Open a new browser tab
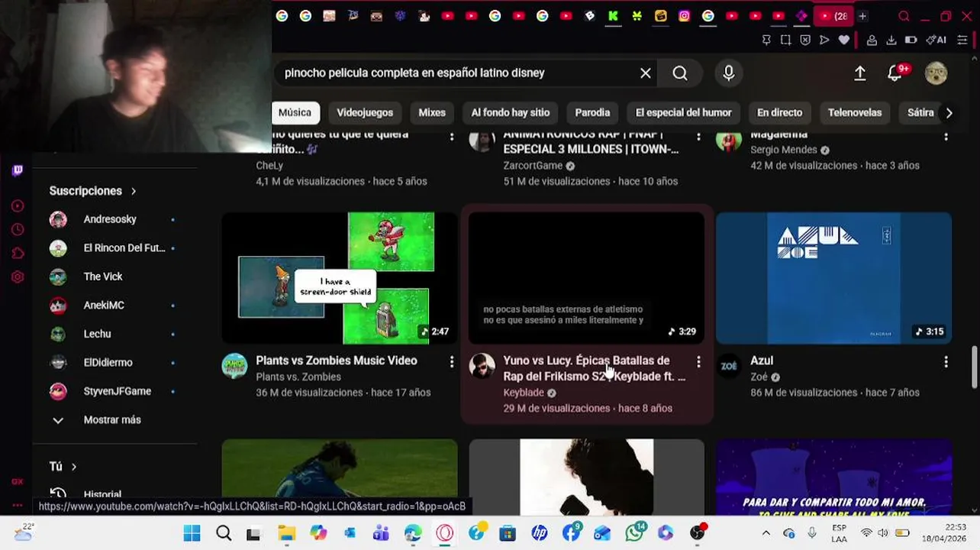The width and height of the screenshot is (980, 550). tap(862, 16)
